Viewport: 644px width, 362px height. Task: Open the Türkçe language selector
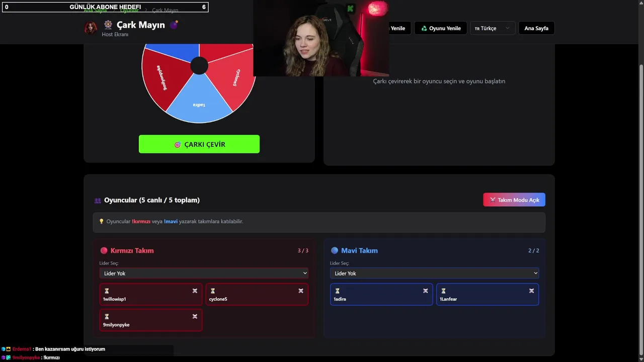[x=493, y=28]
